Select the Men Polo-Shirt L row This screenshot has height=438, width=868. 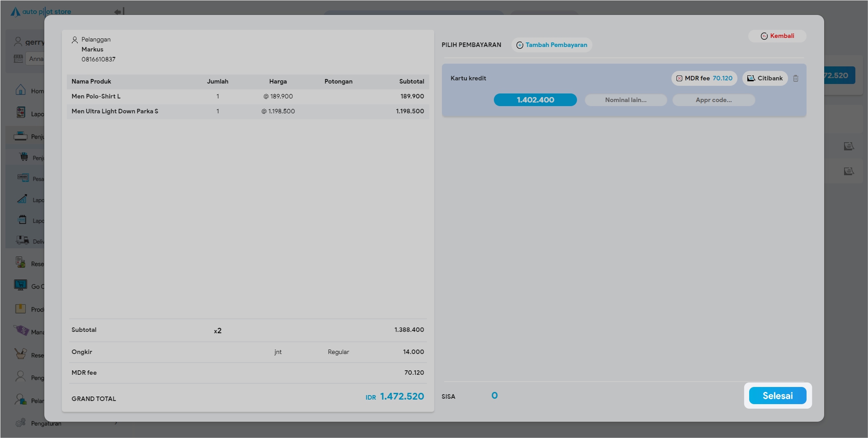click(x=248, y=97)
